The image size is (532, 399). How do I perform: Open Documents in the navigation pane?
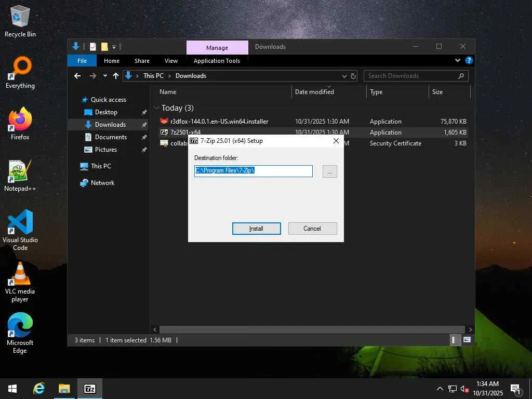click(x=111, y=137)
